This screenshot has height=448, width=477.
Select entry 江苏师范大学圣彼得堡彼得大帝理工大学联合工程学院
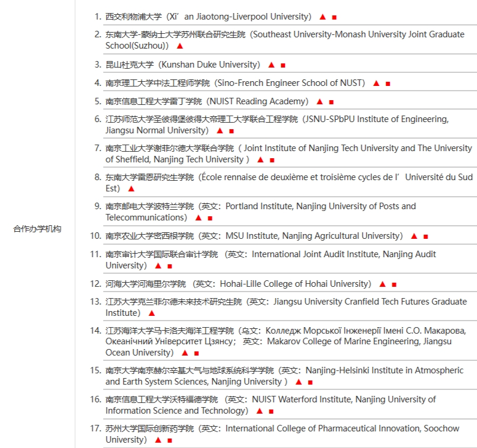[277, 124]
